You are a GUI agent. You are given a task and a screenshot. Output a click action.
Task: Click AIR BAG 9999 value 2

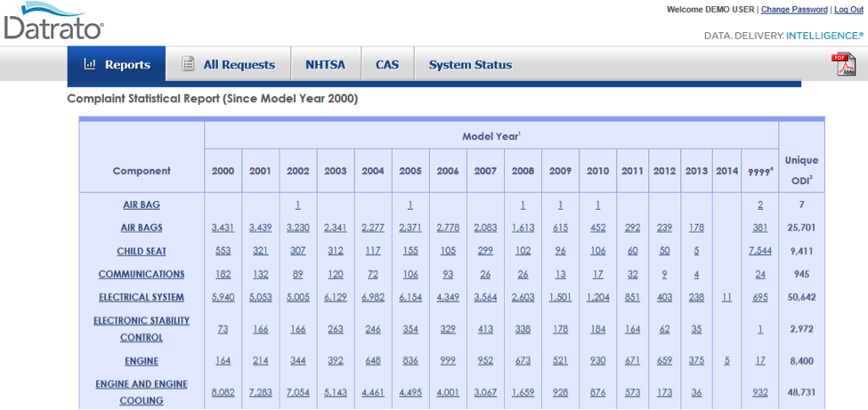pyautogui.click(x=760, y=205)
